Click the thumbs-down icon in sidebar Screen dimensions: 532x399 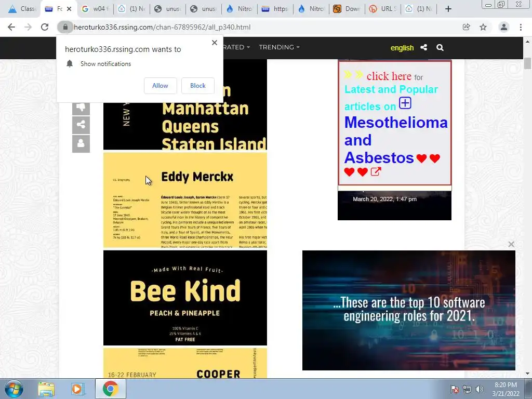[x=81, y=109]
